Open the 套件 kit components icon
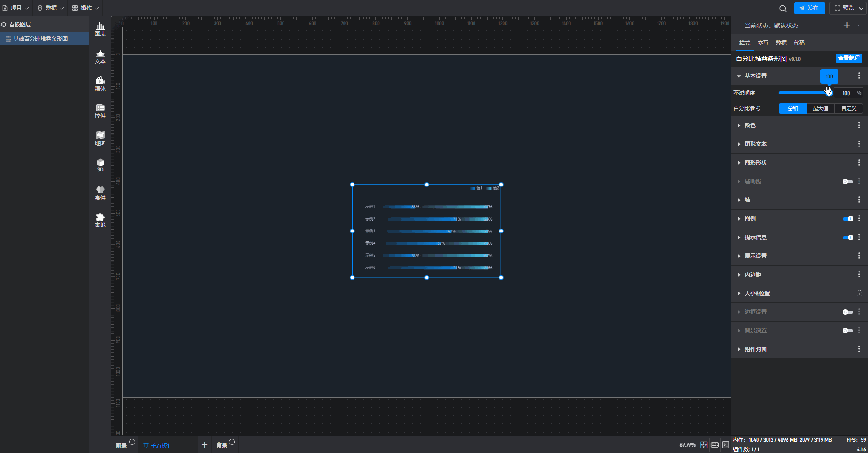Screen dimensions: 868x453 click(100, 193)
